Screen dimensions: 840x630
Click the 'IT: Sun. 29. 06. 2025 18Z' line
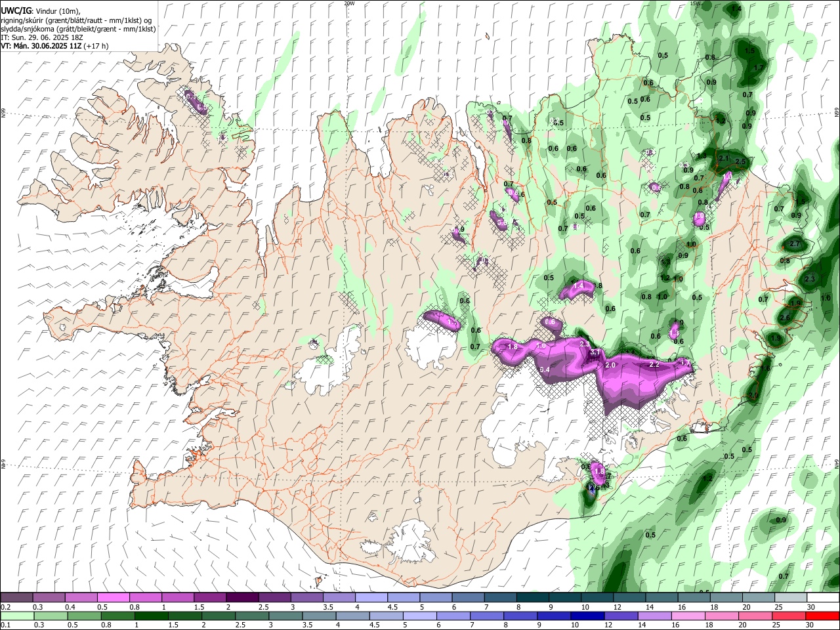pyautogui.click(x=41, y=37)
